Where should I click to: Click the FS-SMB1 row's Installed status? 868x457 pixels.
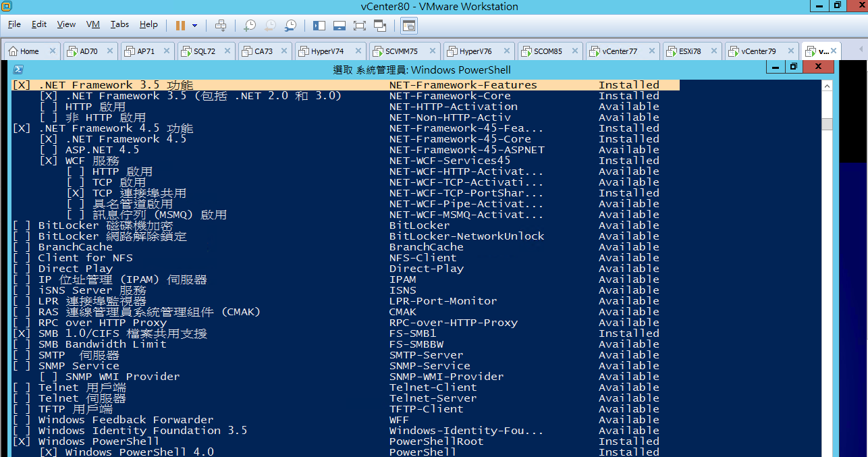629,333
